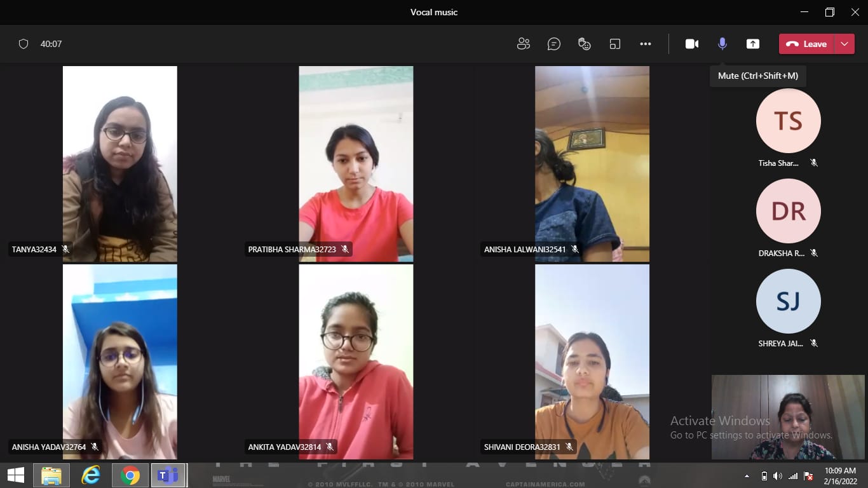This screenshot has height=488, width=868.
Task: Open the Windows Start menu
Action: [x=15, y=475]
